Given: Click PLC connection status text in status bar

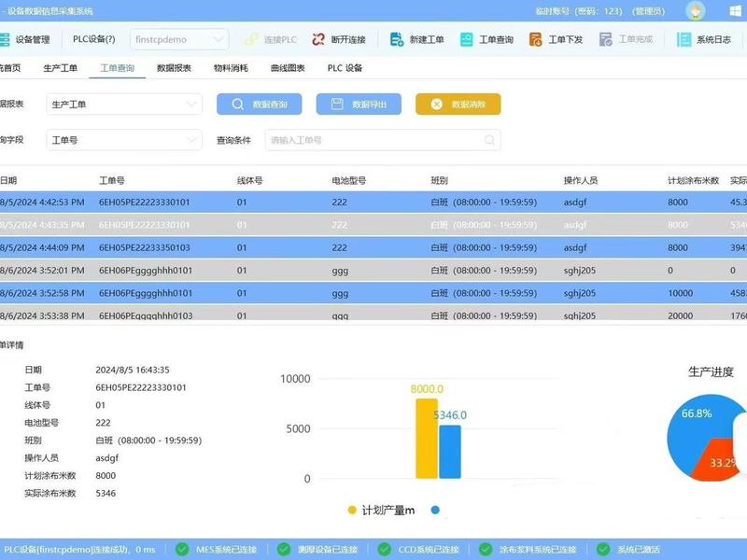Looking at the screenshot, I should point(79,550).
